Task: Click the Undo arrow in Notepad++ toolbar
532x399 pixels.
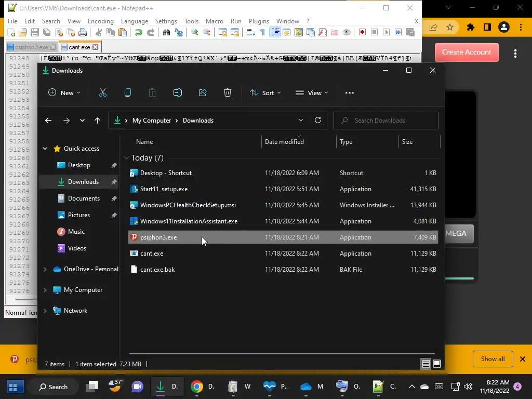Action: (138, 32)
